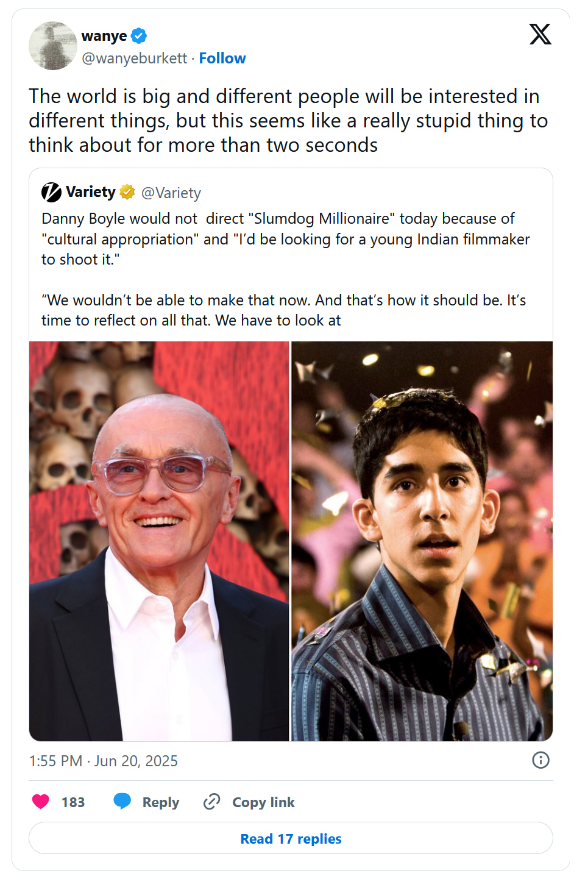Open the right Slumdog Millionaire still image
588x890 pixels.
tap(422, 541)
